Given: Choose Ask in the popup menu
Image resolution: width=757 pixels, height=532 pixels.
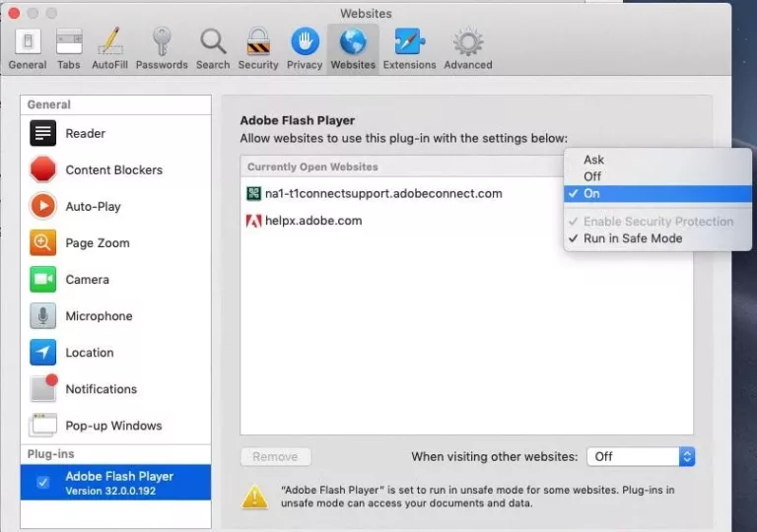Looking at the screenshot, I should [657, 160].
